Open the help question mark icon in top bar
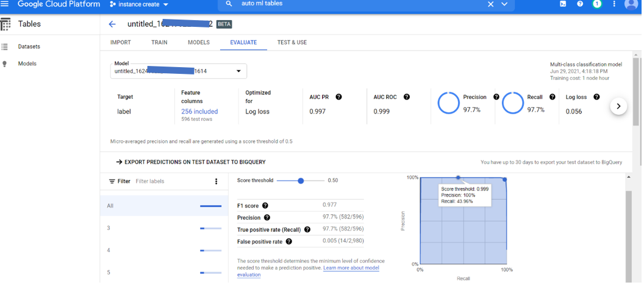The width and height of the screenshot is (644, 285). pyautogui.click(x=580, y=4)
